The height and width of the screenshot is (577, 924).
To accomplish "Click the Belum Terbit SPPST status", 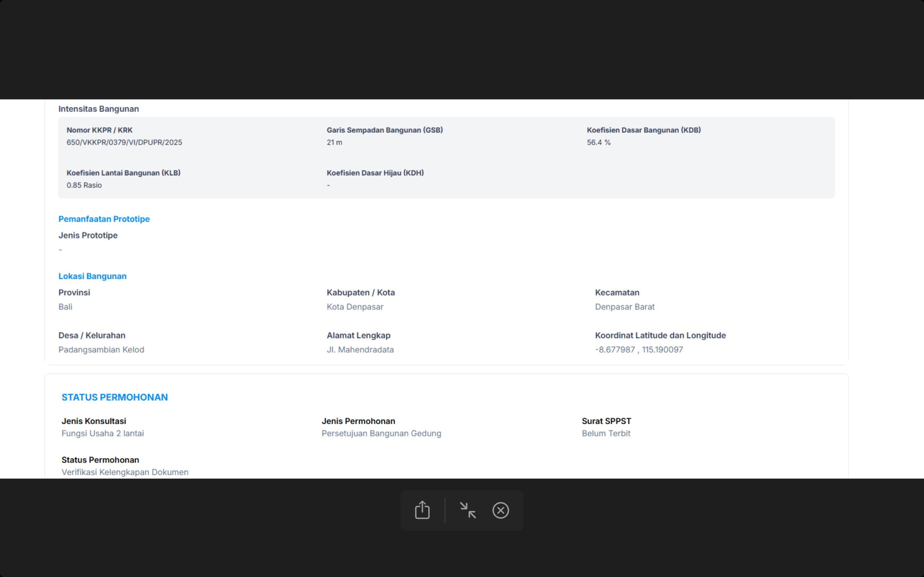I will coord(606,433).
